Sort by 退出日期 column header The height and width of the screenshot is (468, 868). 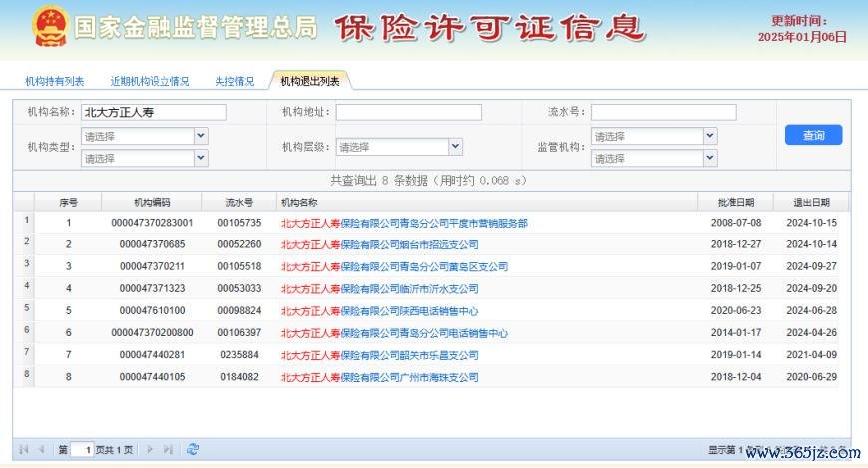pyautogui.click(x=811, y=203)
